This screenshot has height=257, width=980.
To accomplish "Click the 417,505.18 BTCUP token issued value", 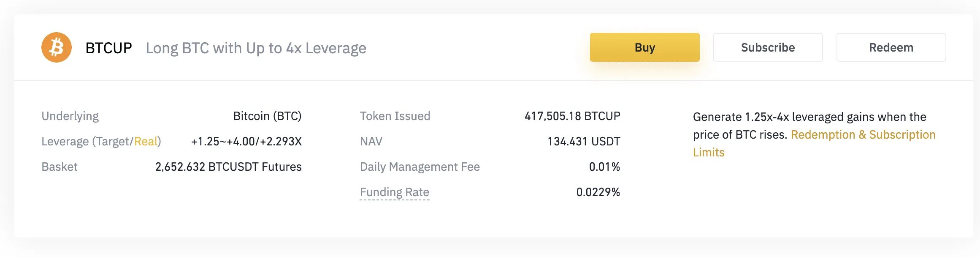I will tap(572, 116).
